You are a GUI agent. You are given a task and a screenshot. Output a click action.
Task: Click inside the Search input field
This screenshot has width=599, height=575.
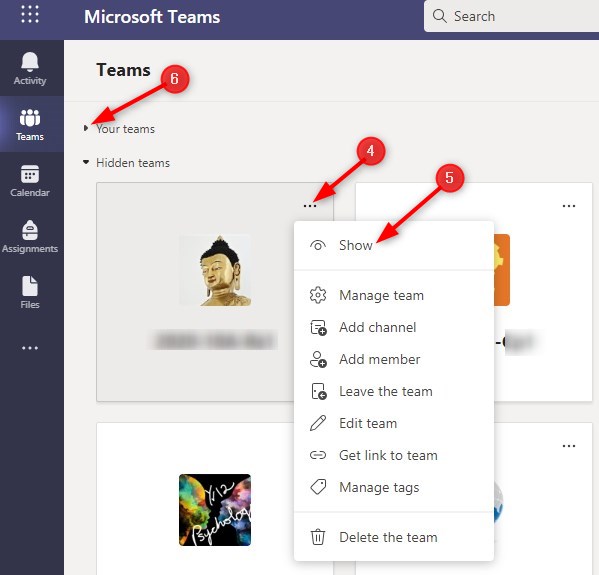512,16
